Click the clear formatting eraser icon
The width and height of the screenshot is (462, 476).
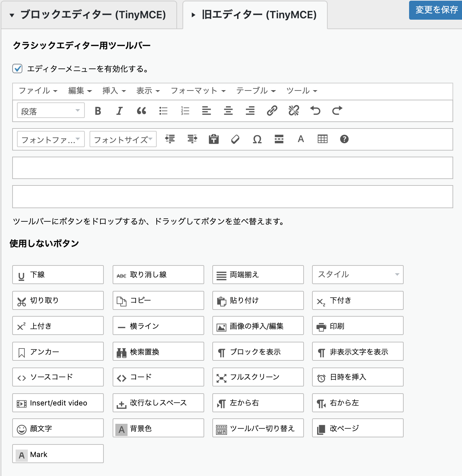coord(235,139)
